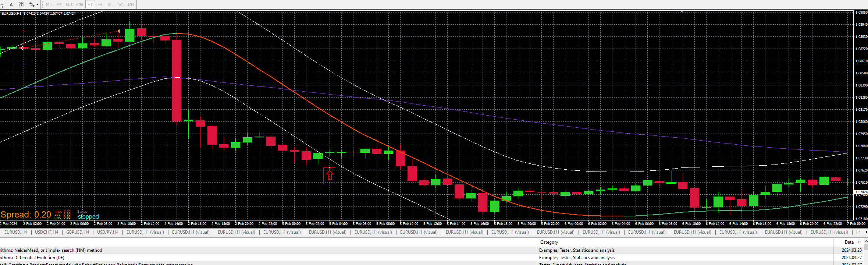
Task: Switch chart to M5 timeframe
Action: point(59,5)
